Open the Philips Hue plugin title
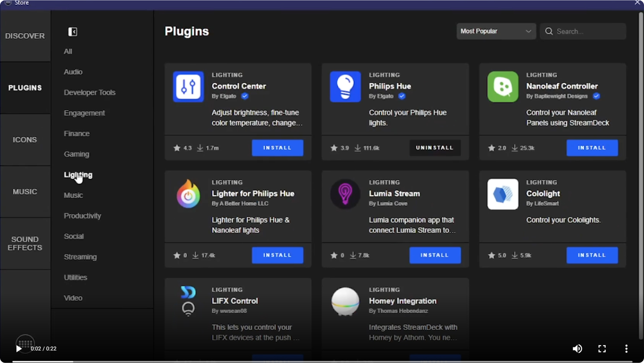Screen dimensions: 644x363 coord(390,86)
